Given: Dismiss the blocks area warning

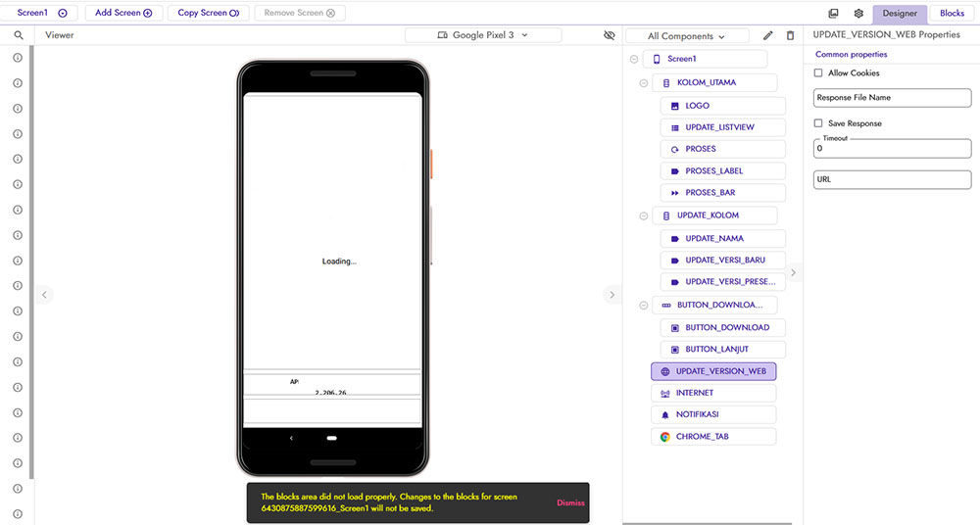Looking at the screenshot, I should click(570, 502).
